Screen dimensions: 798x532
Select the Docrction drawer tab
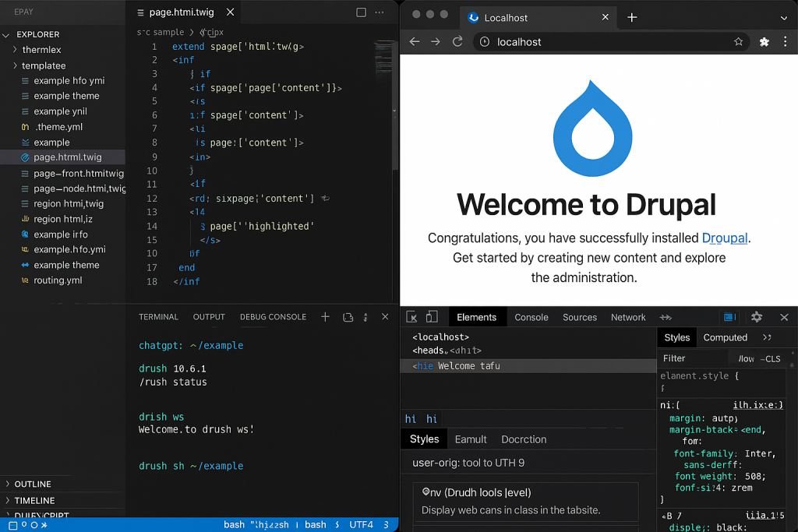click(x=524, y=439)
